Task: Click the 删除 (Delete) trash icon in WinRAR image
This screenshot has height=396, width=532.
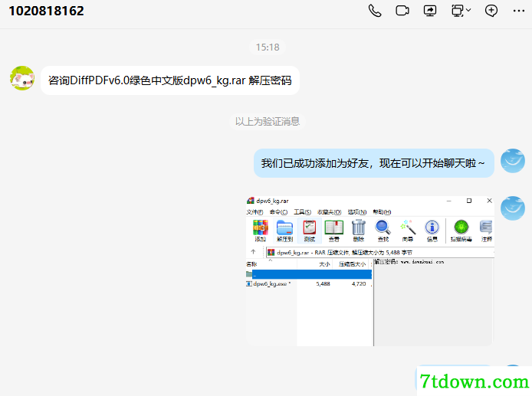Action: [359, 231]
